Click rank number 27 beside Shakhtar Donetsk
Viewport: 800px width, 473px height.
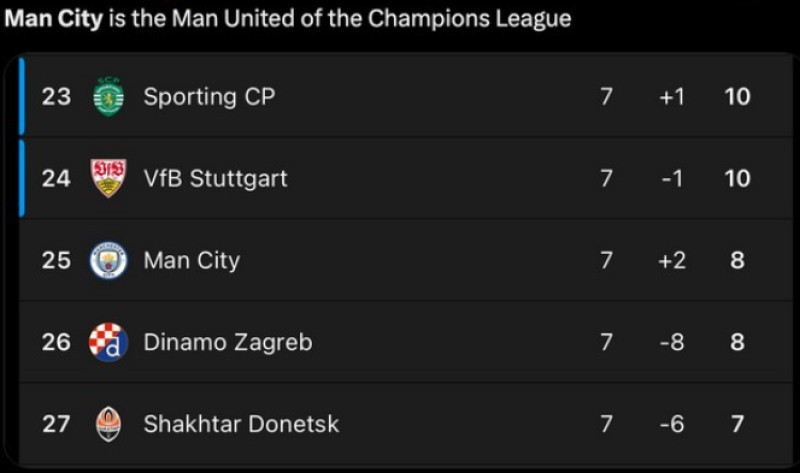tap(56, 424)
